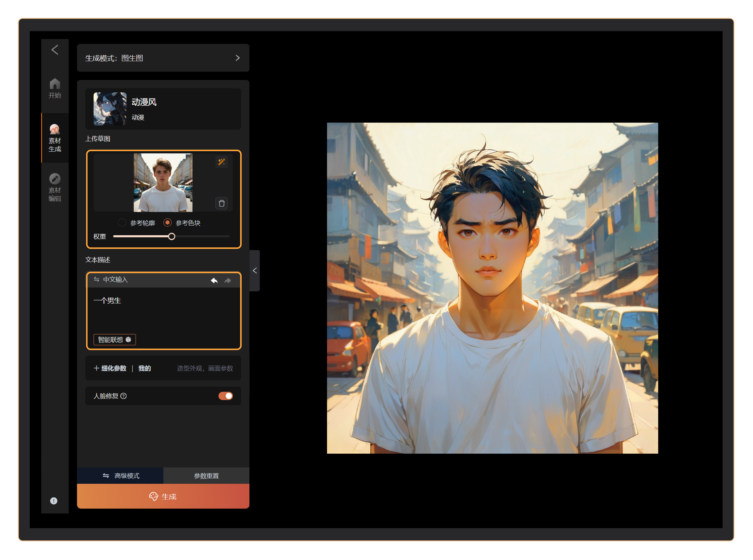Click the redo arrow in text description

227,280
